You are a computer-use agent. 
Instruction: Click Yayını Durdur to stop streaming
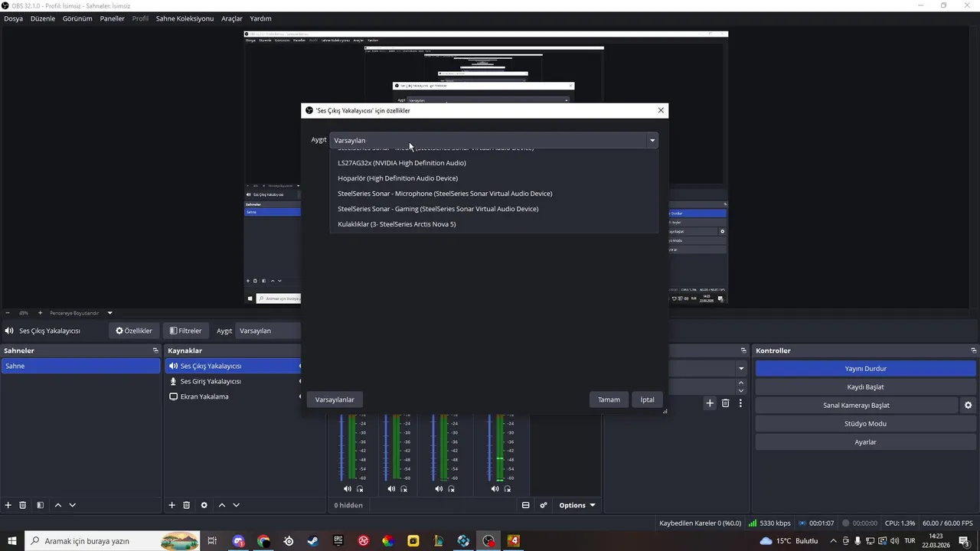coord(865,368)
